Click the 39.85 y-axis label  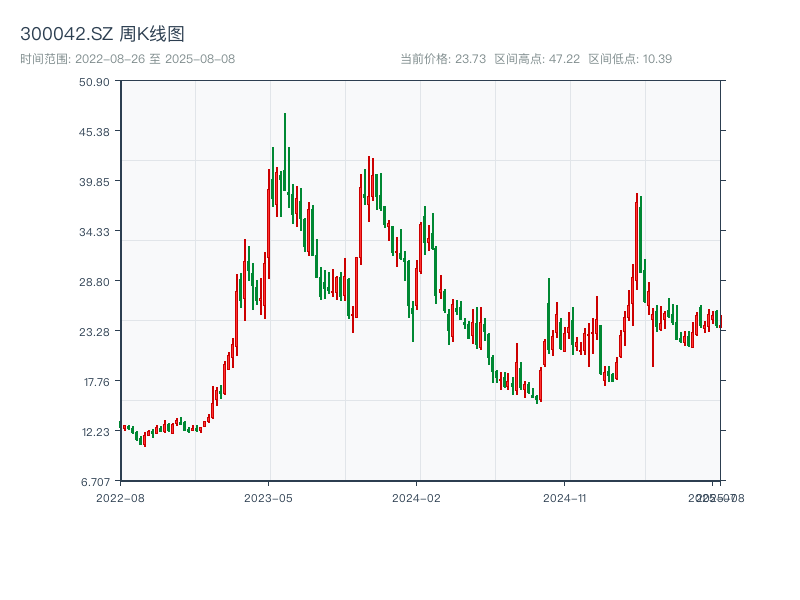(x=94, y=182)
